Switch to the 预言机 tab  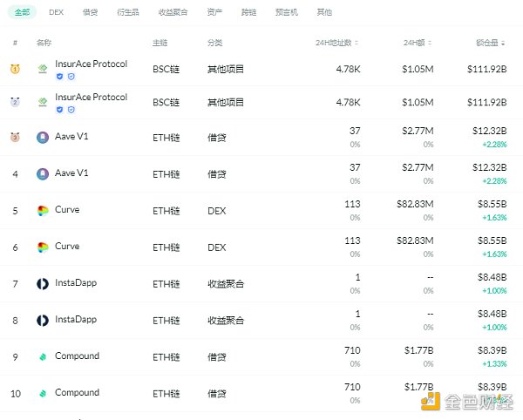[289, 13]
